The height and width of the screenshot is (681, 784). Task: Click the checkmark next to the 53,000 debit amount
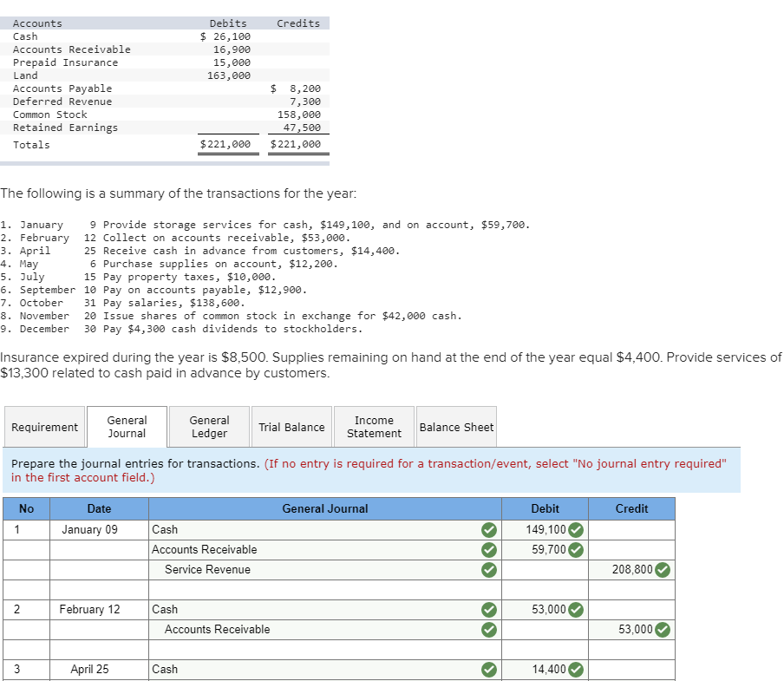(x=575, y=609)
